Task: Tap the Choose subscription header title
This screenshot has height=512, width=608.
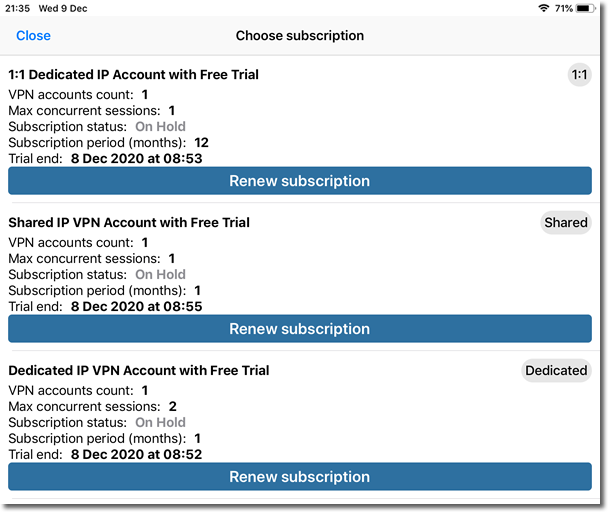Action: click(x=299, y=36)
